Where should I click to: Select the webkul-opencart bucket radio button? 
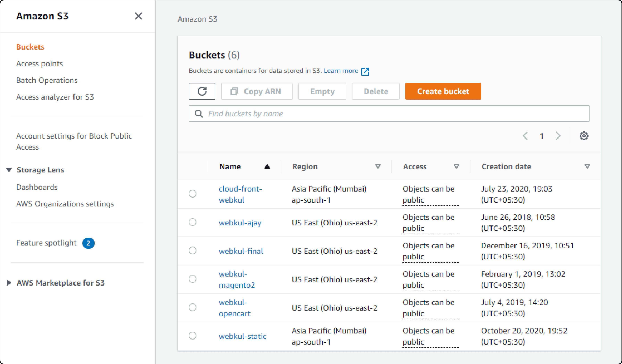coord(192,307)
